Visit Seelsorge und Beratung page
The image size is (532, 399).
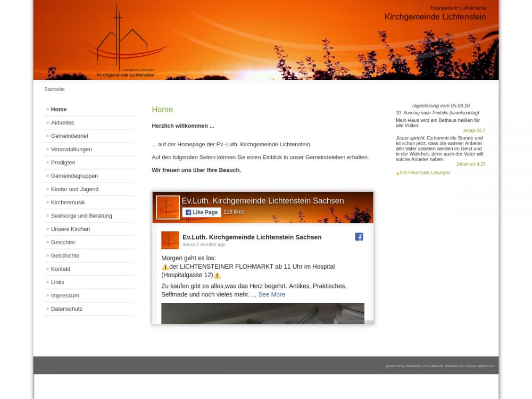81,215
